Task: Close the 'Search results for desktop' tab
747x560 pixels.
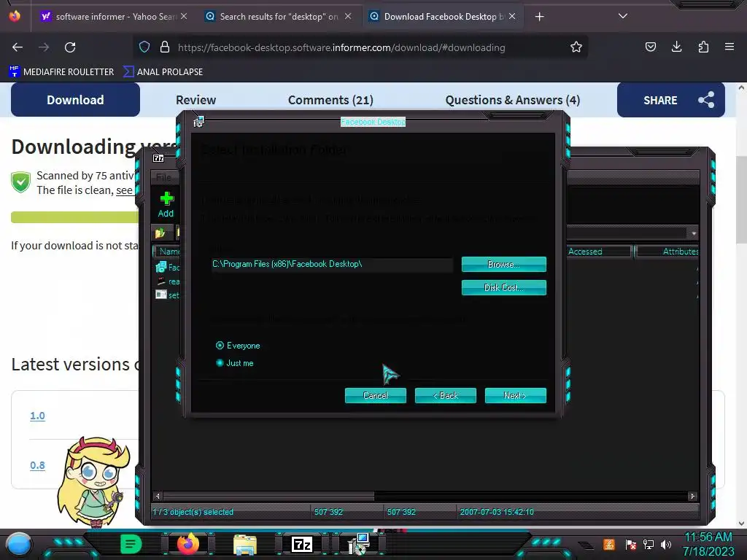Action: [x=348, y=16]
